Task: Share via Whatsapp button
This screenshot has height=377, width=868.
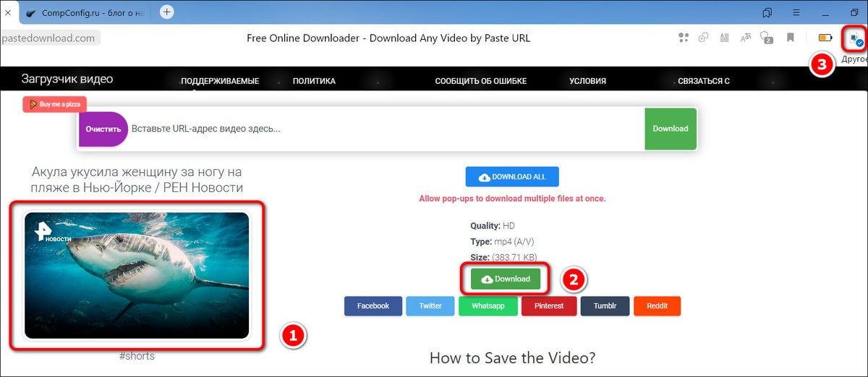Action: [x=488, y=306]
